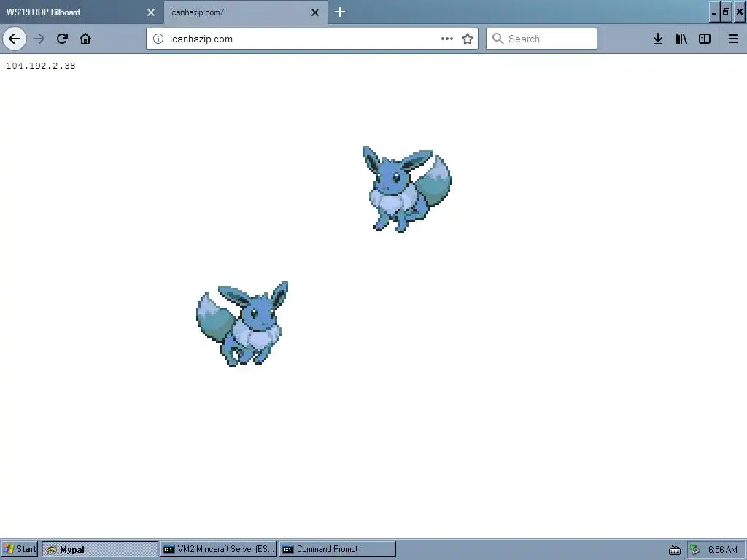Open the Library bookmarks and history
The image size is (747, 560).
[681, 39]
